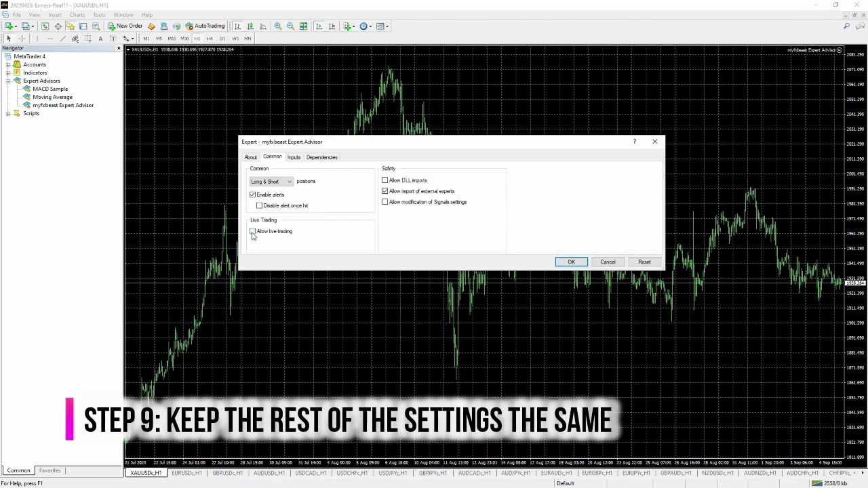Select the Zoom In magnifier icon

coord(278,26)
